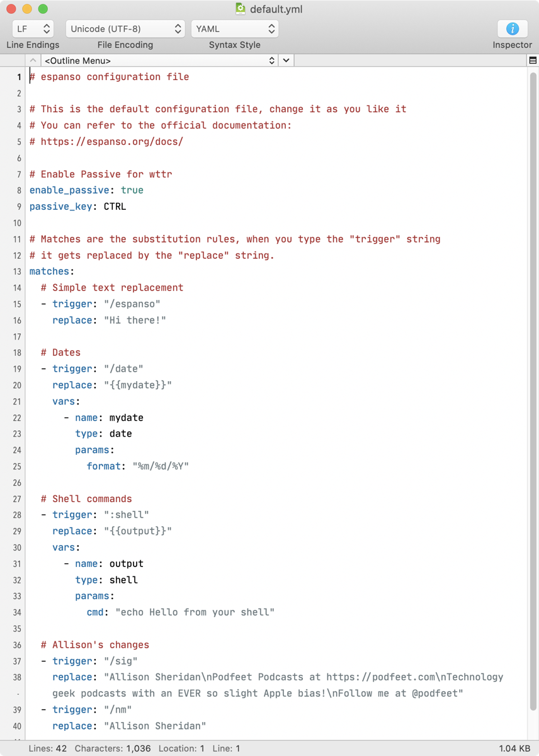The image size is (539, 756).
Task: Click line number 13 in the gutter
Action: (x=17, y=272)
